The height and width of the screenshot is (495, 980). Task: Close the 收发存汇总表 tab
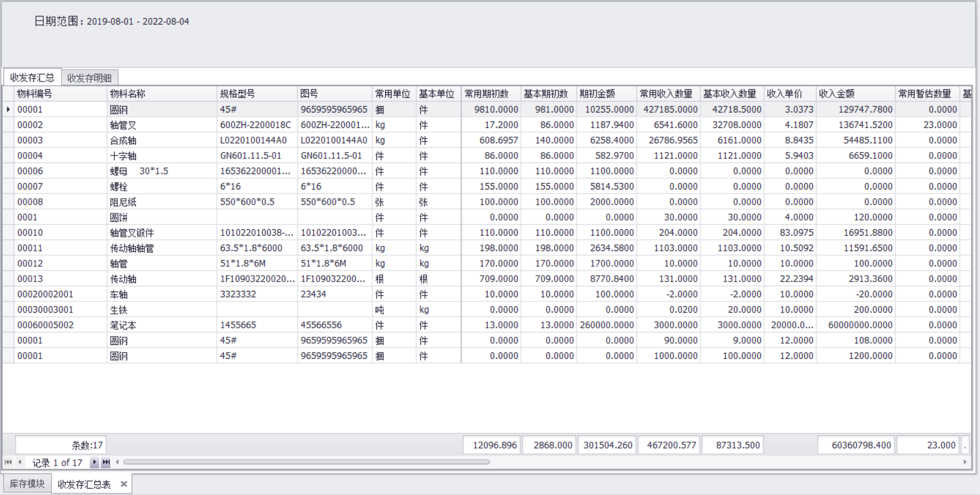pos(124,484)
